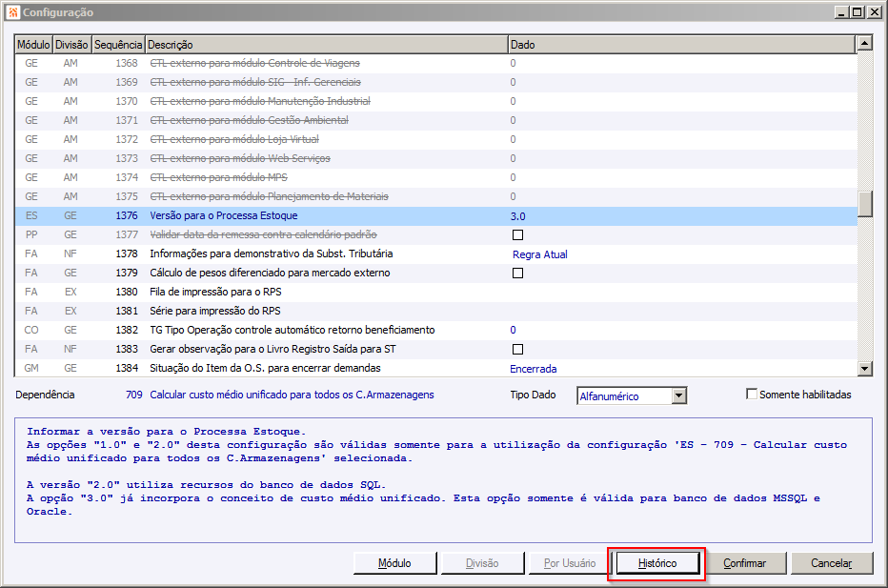
Task: Click the 0 value in row 1382
Action: point(514,330)
